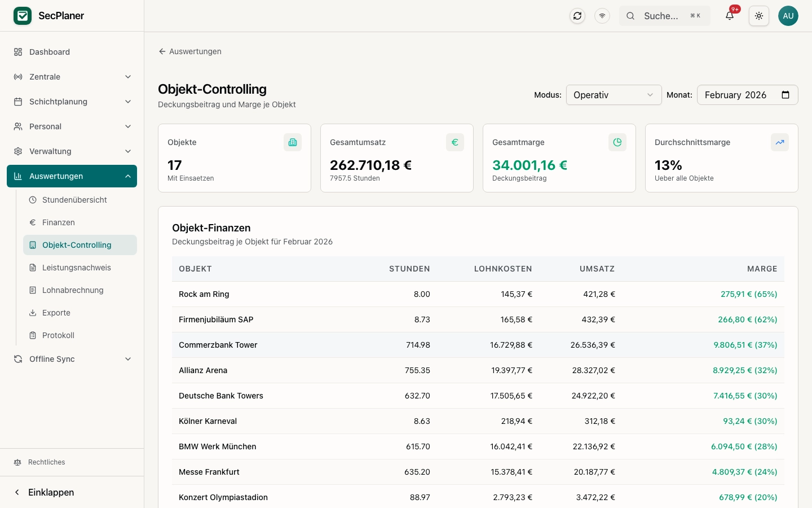Image resolution: width=812 pixels, height=508 pixels.
Task: Click the trend icon on Durchschnittsmarge card
Action: 779,142
